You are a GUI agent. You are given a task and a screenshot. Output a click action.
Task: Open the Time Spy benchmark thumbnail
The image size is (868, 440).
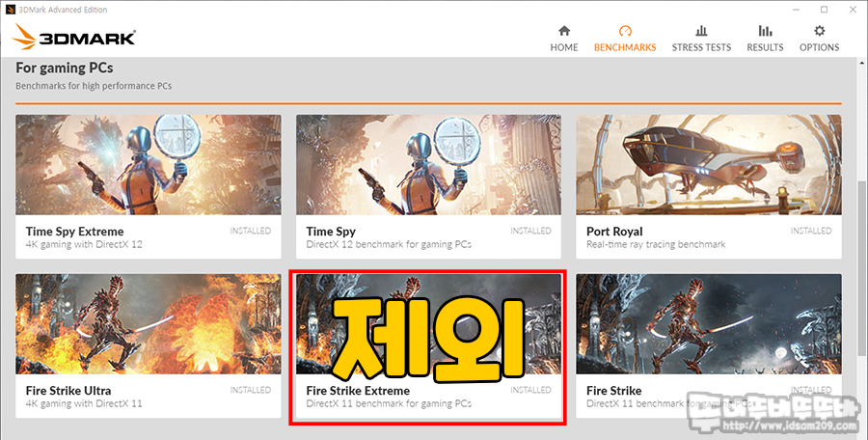[x=428, y=165]
